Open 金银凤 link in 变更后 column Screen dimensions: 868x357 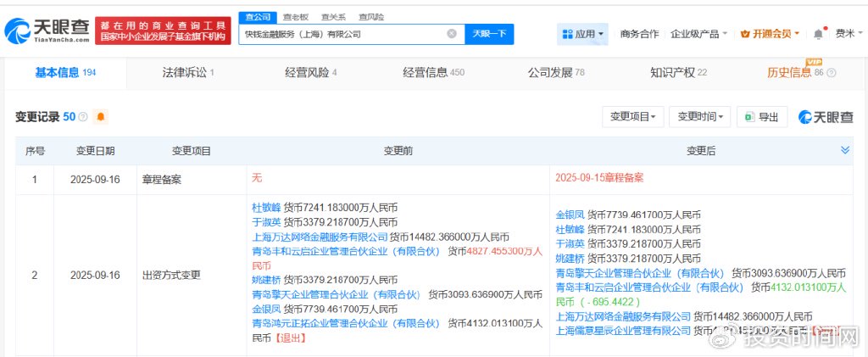(x=570, y=215)
